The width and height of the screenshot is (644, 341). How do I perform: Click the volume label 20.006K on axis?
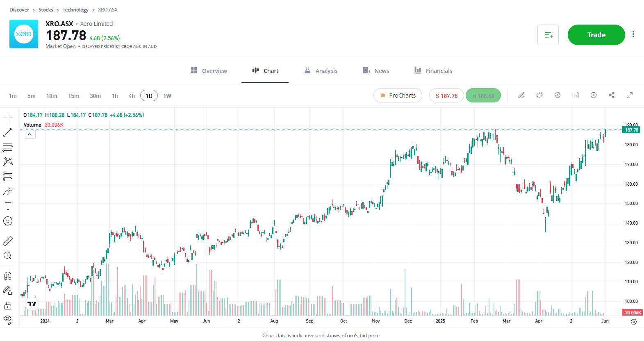pyautogui.click(x=632, y=313)
